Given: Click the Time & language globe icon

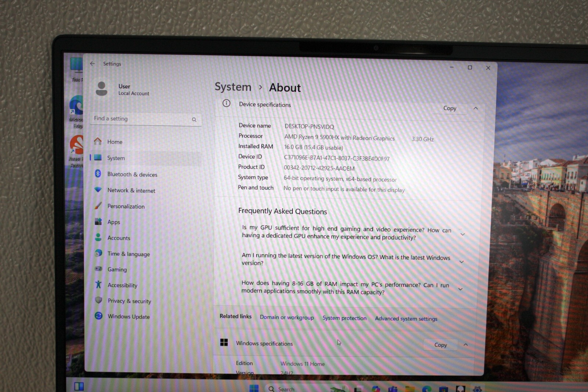Looking at the screenshot, I should point(98,253).
